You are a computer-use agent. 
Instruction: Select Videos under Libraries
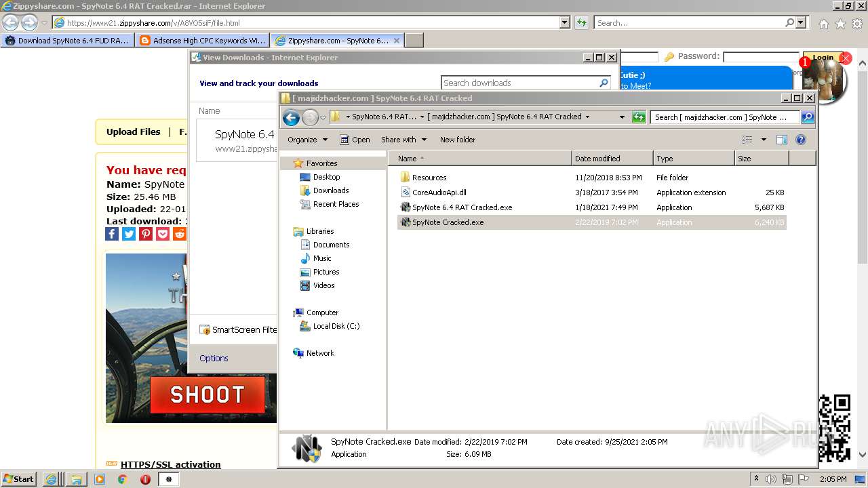click(323, 285)
